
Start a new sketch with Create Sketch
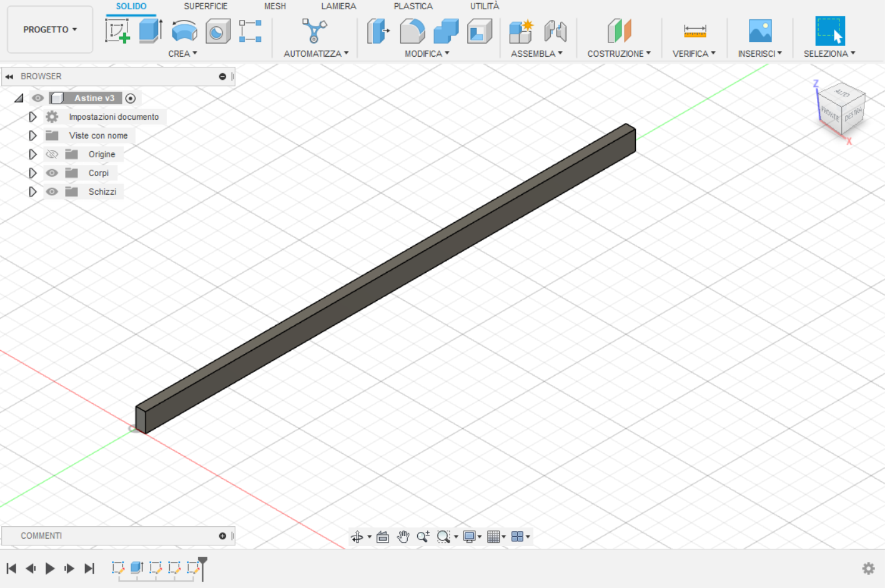pos(117,31)
